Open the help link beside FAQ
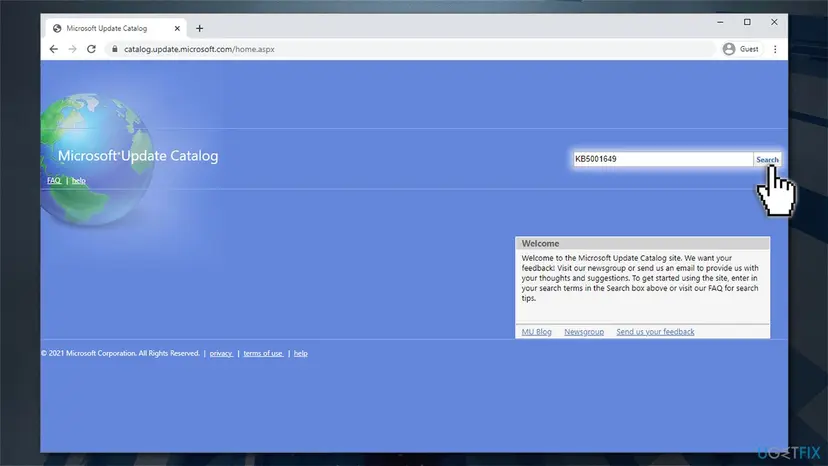Viewport: 828px width, 466px height. 79,181
